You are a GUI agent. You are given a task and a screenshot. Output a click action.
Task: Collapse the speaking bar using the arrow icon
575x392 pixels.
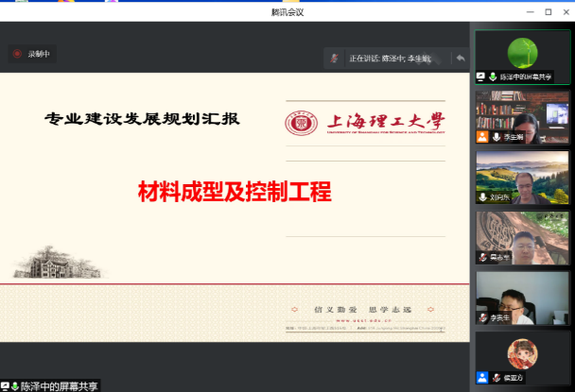coord(461,58)
